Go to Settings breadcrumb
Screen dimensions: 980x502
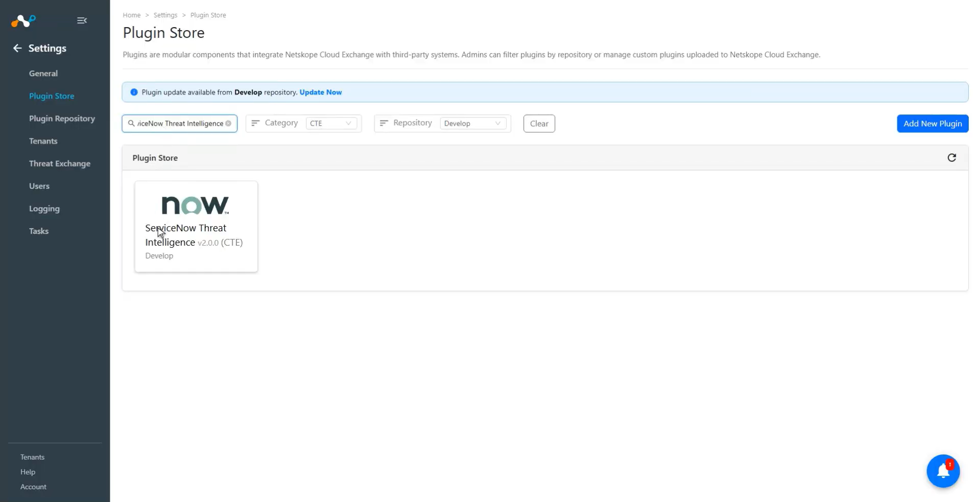click(x=165, y=15)
